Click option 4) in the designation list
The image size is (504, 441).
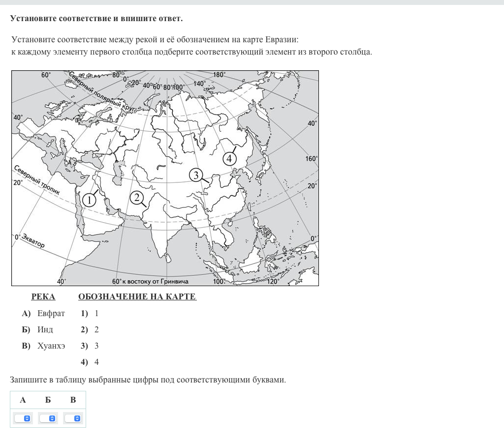[x=90, y=362]
